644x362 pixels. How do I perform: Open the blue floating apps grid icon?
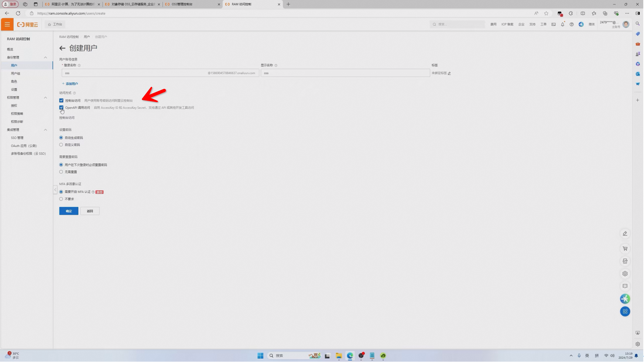point(625,312)
